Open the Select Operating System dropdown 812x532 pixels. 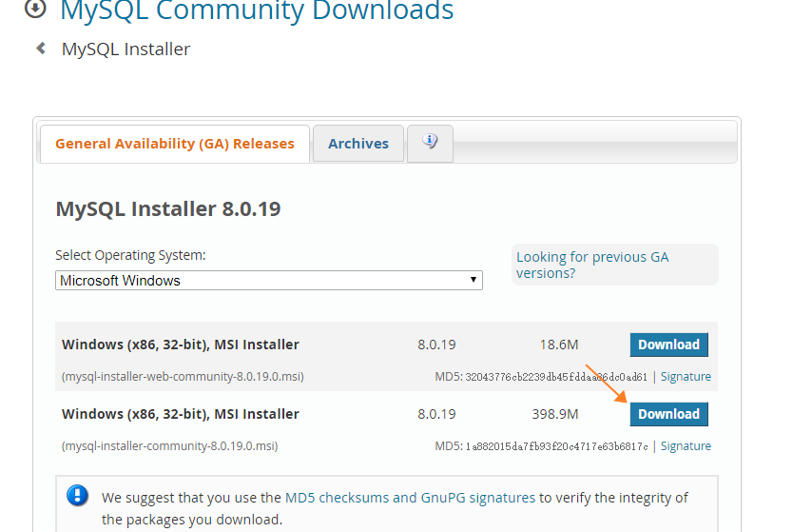(269, 281)
